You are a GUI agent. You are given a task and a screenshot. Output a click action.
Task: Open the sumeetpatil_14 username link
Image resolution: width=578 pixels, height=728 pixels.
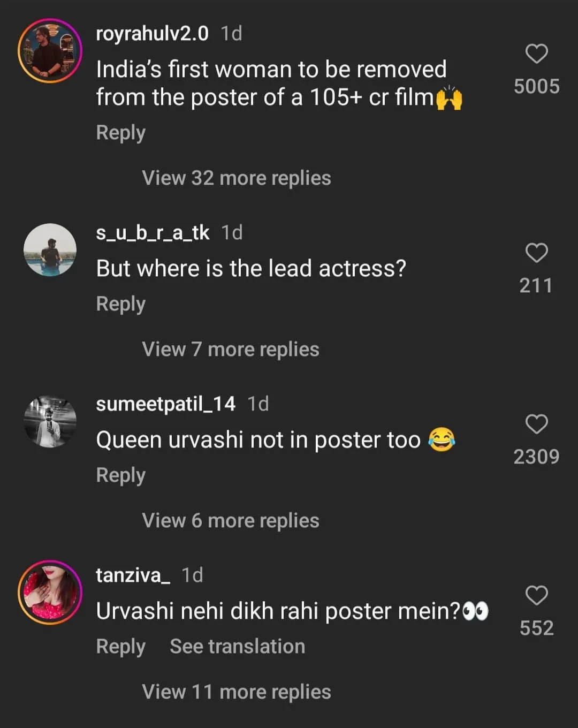[x=165, y=404]
